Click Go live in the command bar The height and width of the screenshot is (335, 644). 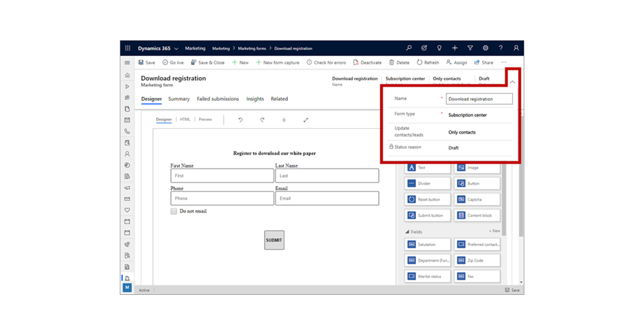[x=173, y=63]
